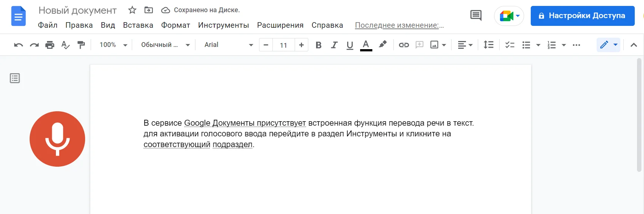This screenshot has width=644, height=214.
Task: Open the editing mode pencil dropdown
Action: tap(608, 45)
